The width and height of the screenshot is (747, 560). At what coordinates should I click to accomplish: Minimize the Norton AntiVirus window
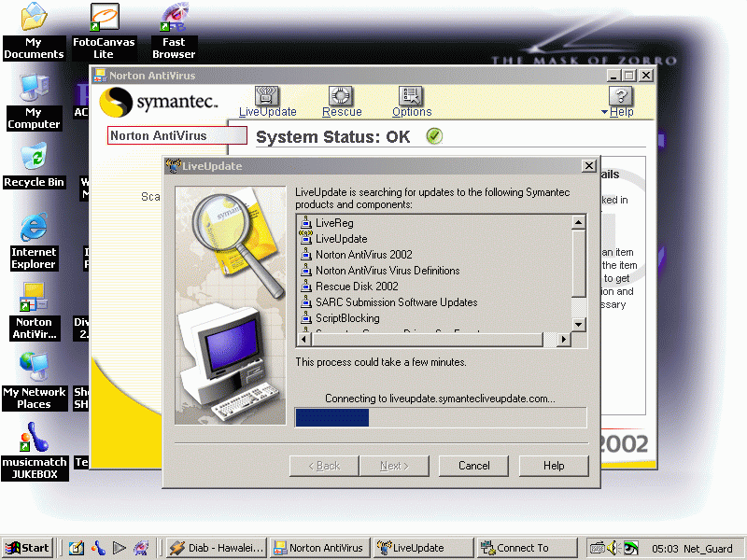pyautogui.click(x=613, y=76)
